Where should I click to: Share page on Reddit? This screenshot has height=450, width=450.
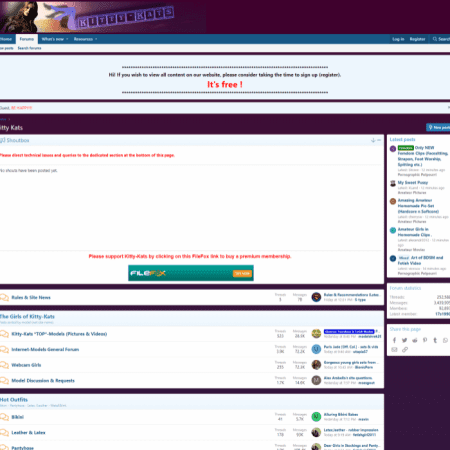415,340
